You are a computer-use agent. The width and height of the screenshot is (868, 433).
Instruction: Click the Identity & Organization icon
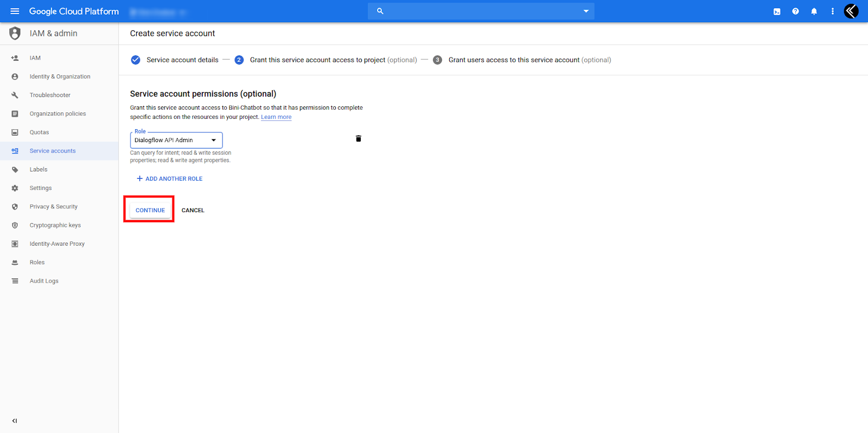pyautogui.click(x=15, y=77)
